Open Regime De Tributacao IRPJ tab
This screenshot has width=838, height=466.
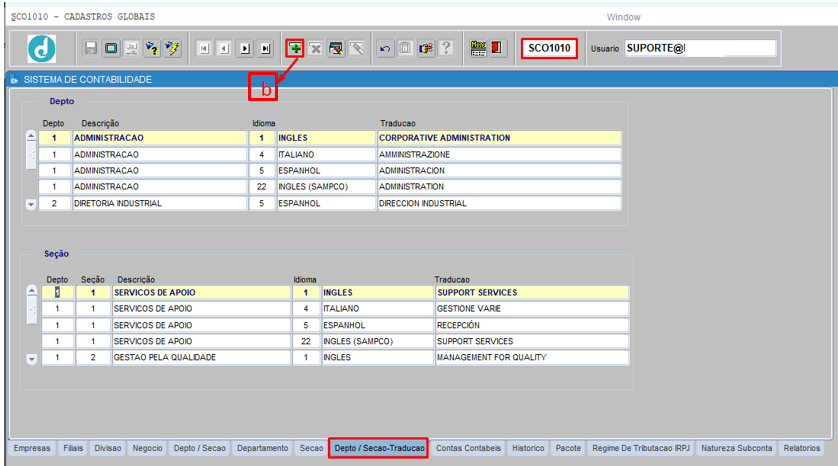641,448
